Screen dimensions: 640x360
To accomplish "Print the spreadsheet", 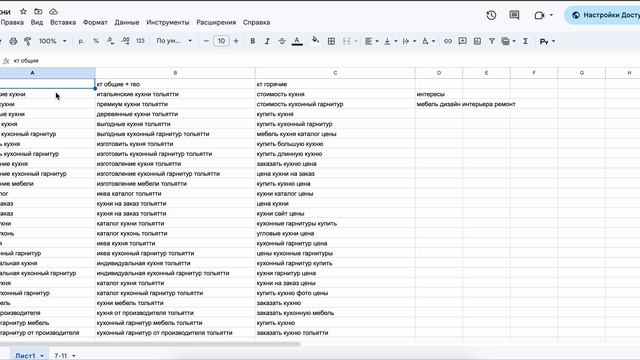I will pos(13,41).
